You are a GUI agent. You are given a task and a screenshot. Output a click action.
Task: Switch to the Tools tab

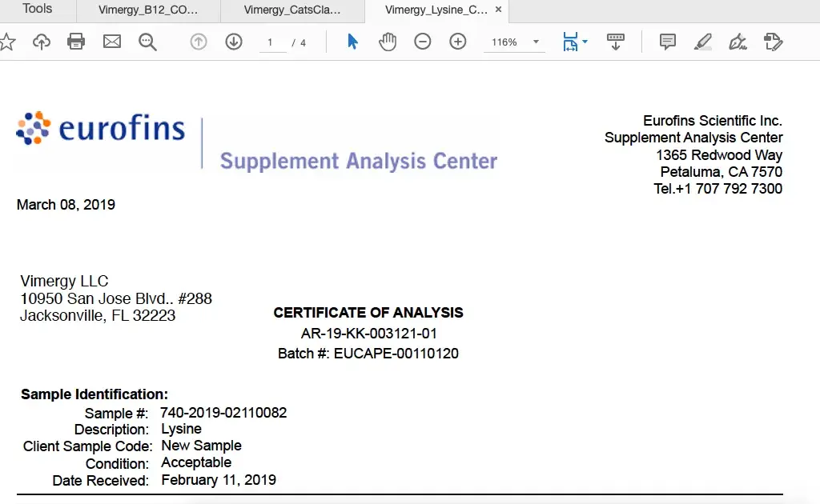[x=38, y=10]
